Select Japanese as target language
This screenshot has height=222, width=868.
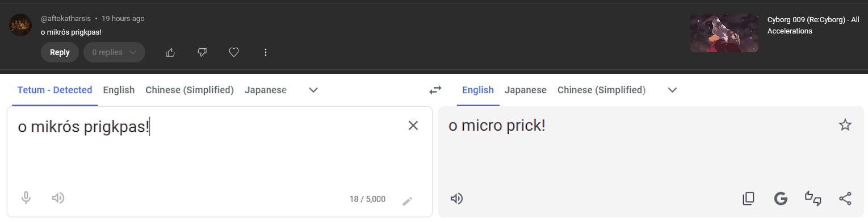(x=526, y=90)
